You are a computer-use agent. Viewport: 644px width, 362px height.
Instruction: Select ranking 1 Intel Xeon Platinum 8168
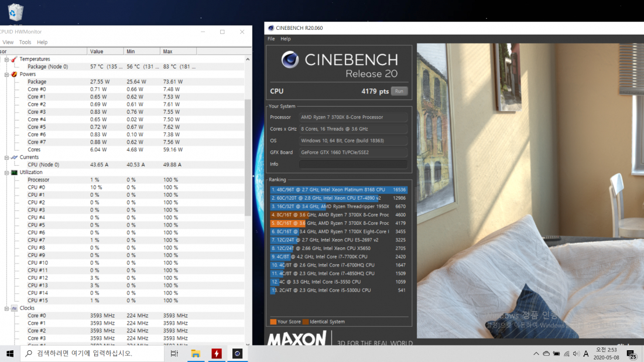pos(338,190)
